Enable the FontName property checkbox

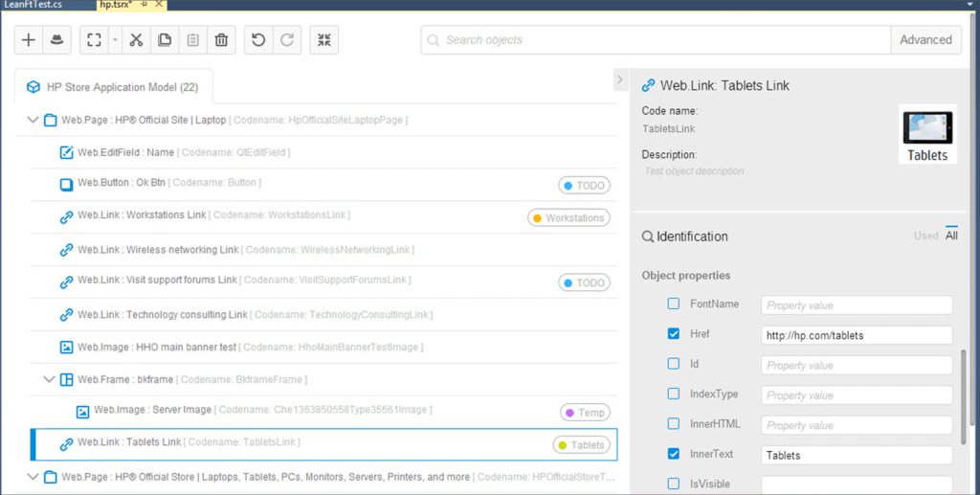tap(673, 304)
